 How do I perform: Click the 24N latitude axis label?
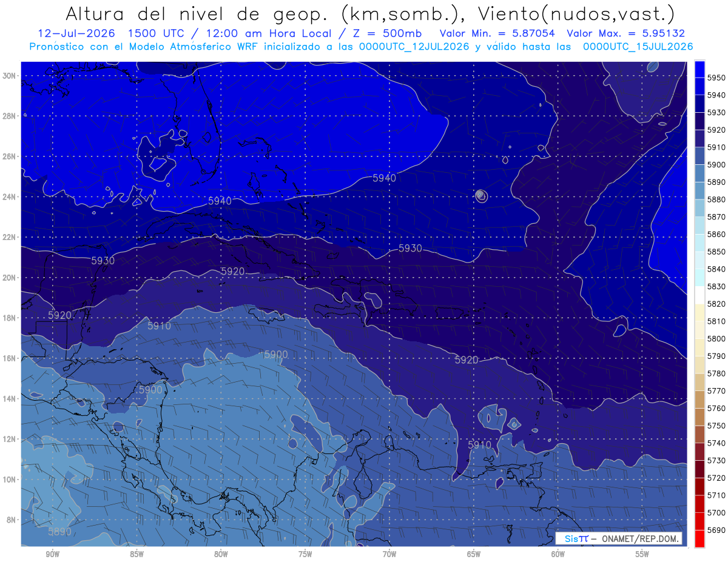(9, 196)
